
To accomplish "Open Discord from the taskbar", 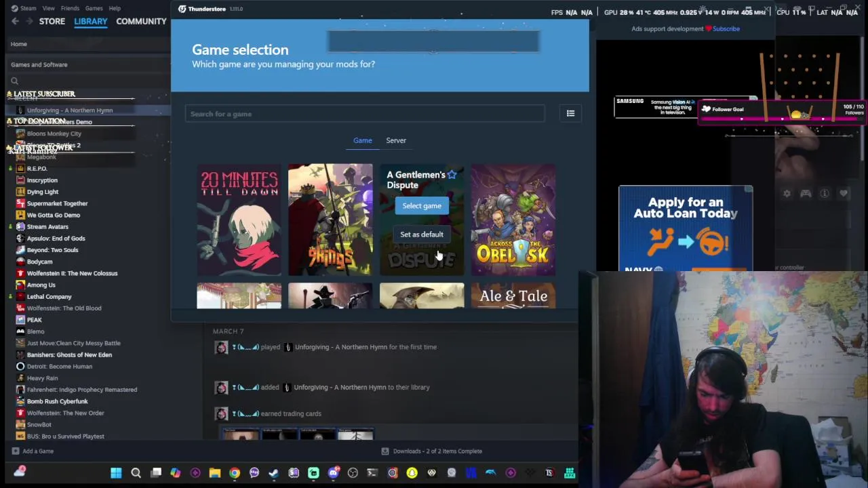I will [x=333, y=472].
